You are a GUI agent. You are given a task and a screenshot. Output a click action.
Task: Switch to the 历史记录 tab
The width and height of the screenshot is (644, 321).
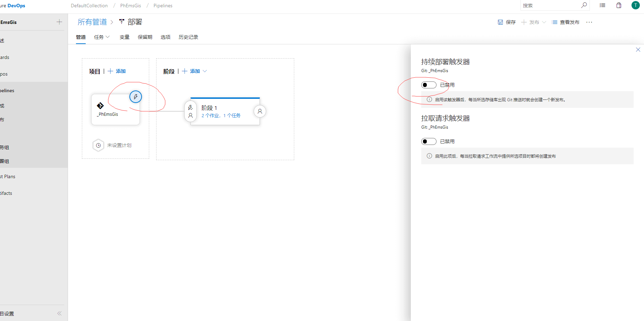tap(188, 37)
